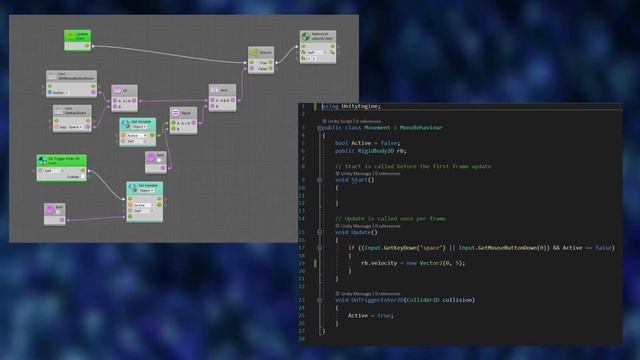The height and width of the screenshot is (360, 640).
Task: Click the 'Movement' class name in code
Action: pos(378,127)
